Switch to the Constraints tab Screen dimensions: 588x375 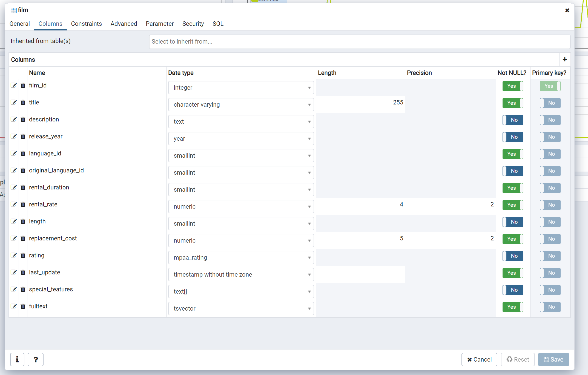point(86,24)
